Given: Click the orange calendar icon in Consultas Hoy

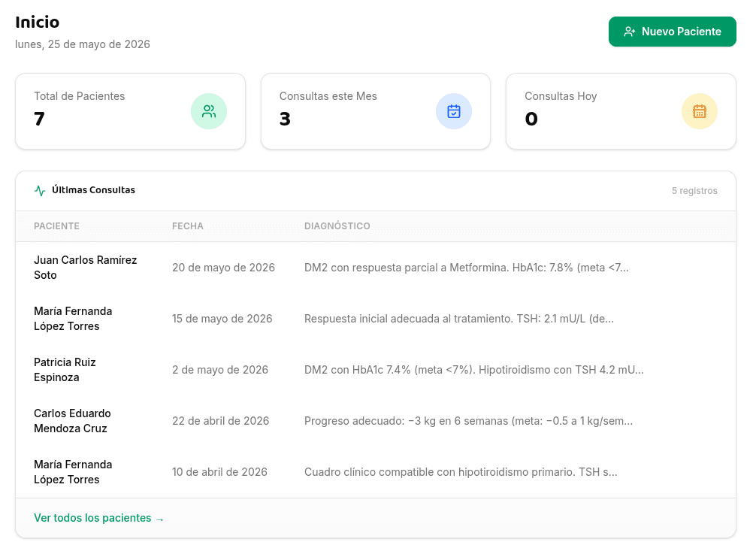Looking at the screenshot, I should point(700,111).
